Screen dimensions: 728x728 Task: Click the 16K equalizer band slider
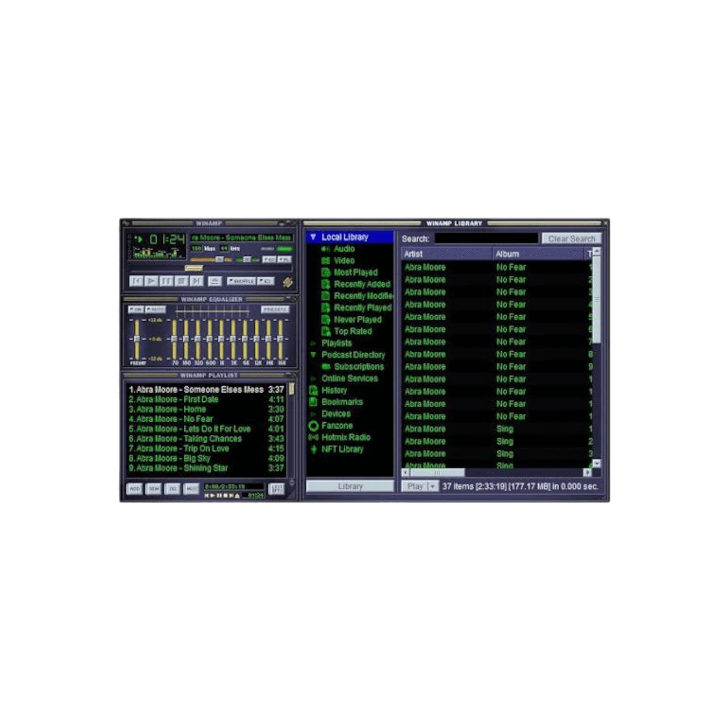pyautogui.click(x=281, y=339)
